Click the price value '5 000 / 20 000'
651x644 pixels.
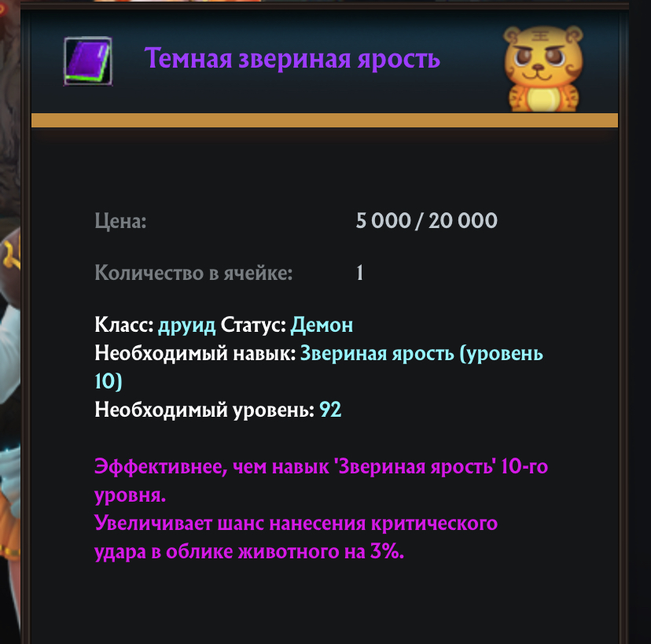(426, 220)
